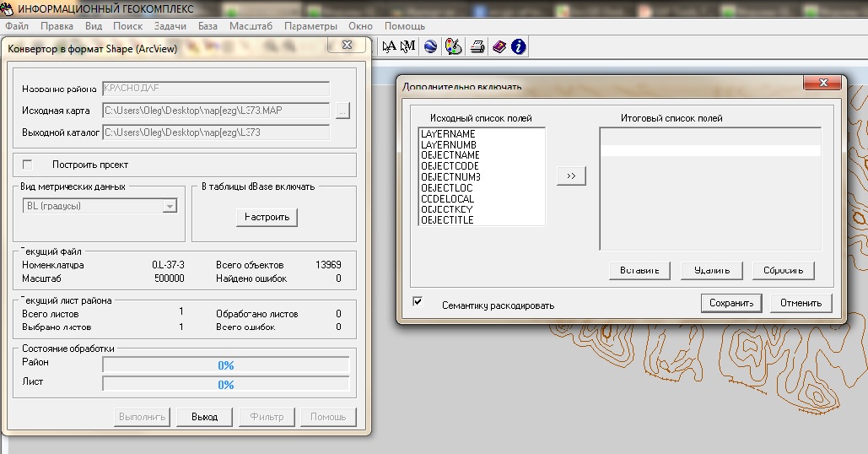Open the Файл menu
The image size is (868, 454).
(x=17, y=26)
